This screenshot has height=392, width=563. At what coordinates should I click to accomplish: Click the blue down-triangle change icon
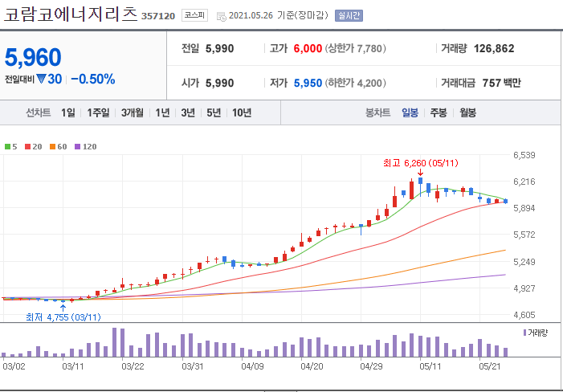click(x=41, y=79)
